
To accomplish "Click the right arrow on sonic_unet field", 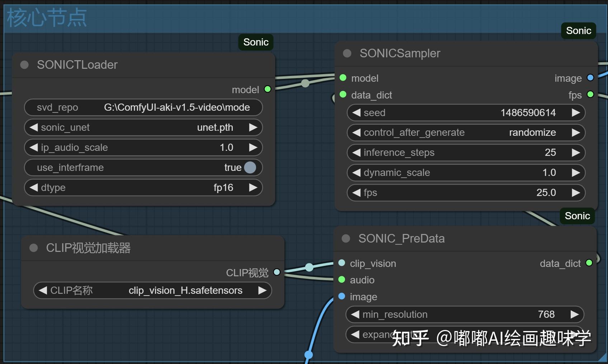I will coord(254,127).
